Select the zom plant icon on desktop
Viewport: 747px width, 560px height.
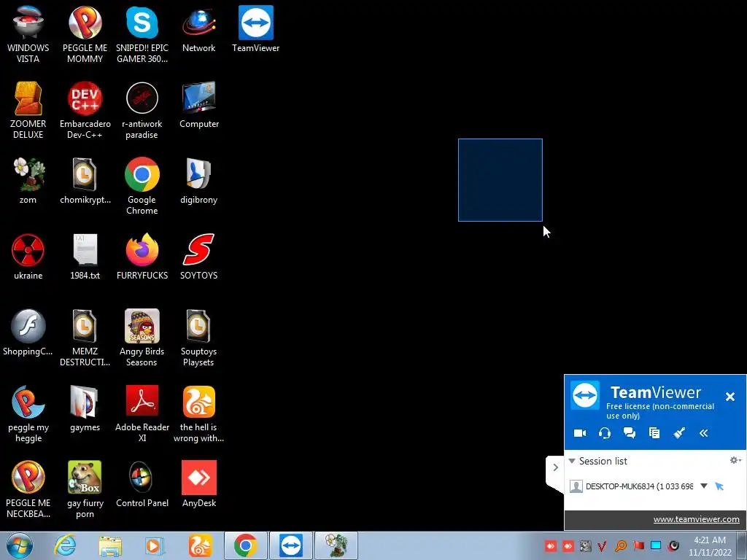[x=28, y=181]
